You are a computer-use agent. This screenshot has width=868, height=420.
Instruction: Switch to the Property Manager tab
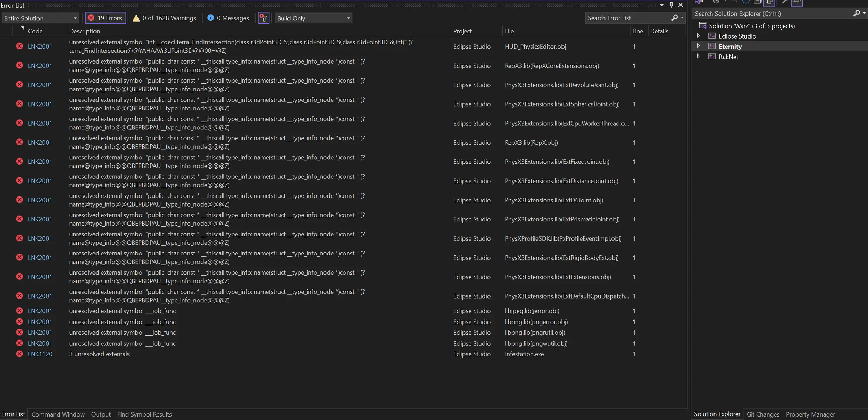click(x=810, y=414)
